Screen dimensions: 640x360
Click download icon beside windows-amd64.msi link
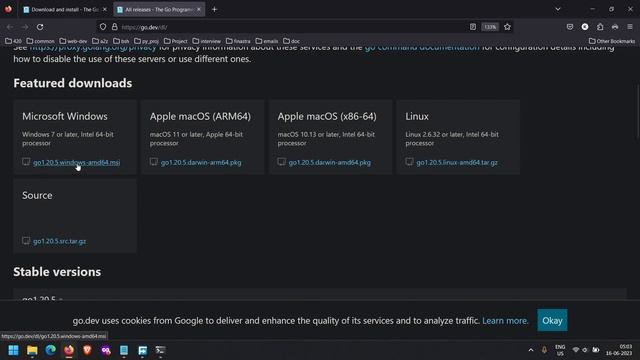click(x=26, y=162)
